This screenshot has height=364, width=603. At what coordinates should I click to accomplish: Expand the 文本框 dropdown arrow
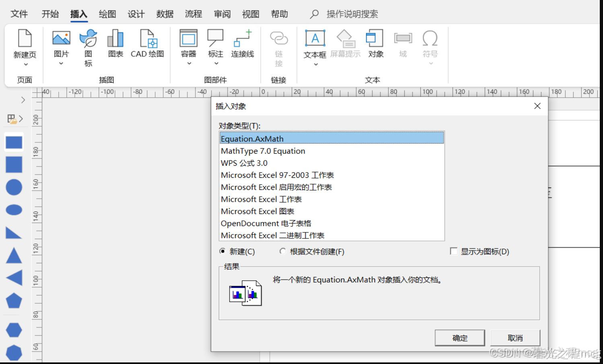click(x=316, y=64)
